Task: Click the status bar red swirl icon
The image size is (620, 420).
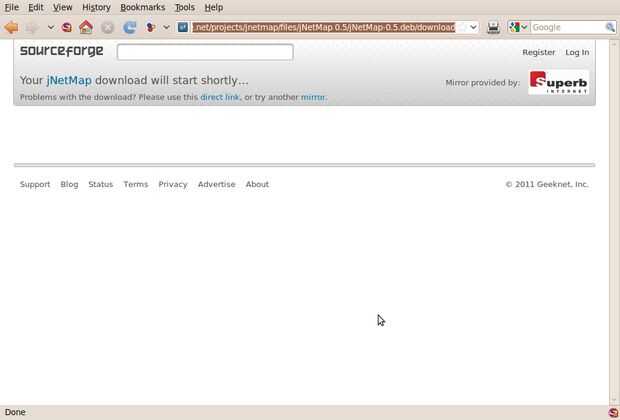Action: coord(613,412)
